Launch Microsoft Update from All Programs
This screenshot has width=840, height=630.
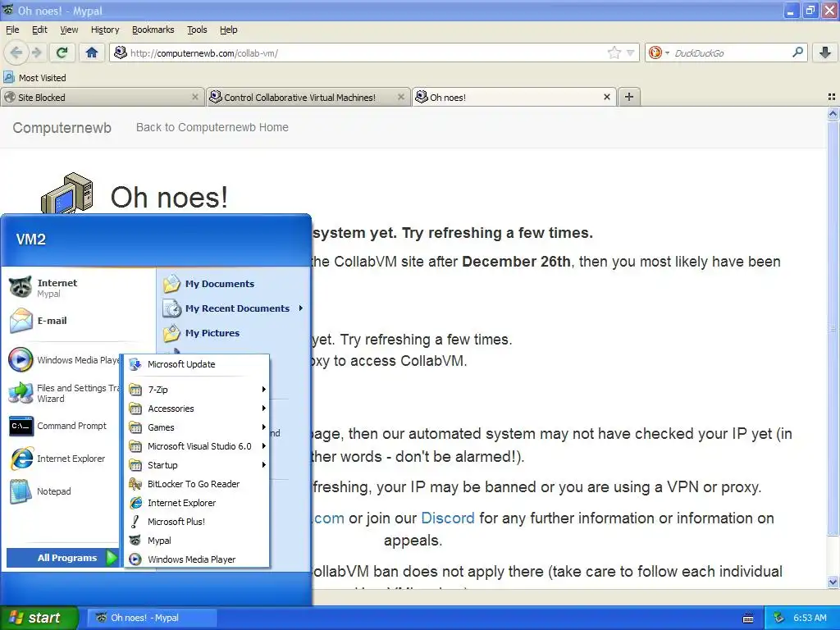[197, 364]
